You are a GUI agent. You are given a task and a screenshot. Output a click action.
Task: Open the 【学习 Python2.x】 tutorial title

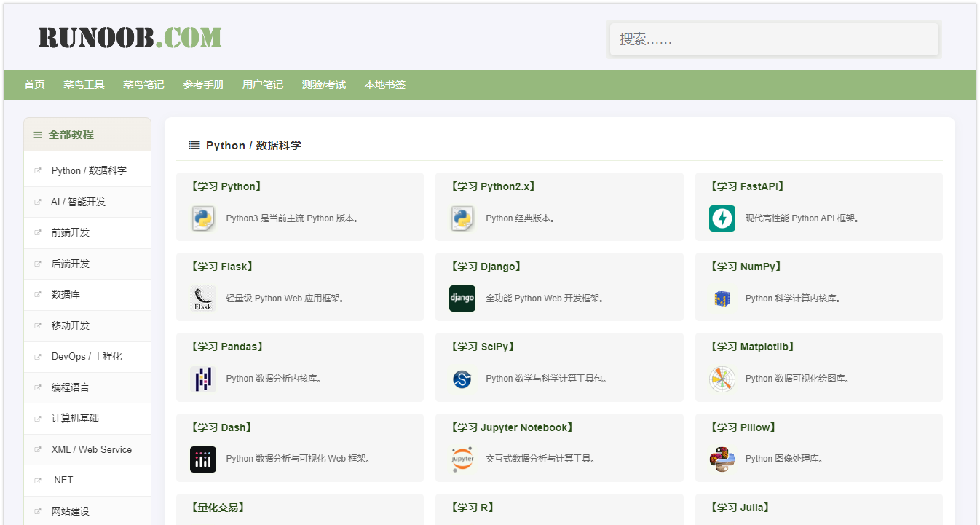click(x=494, y=186)
